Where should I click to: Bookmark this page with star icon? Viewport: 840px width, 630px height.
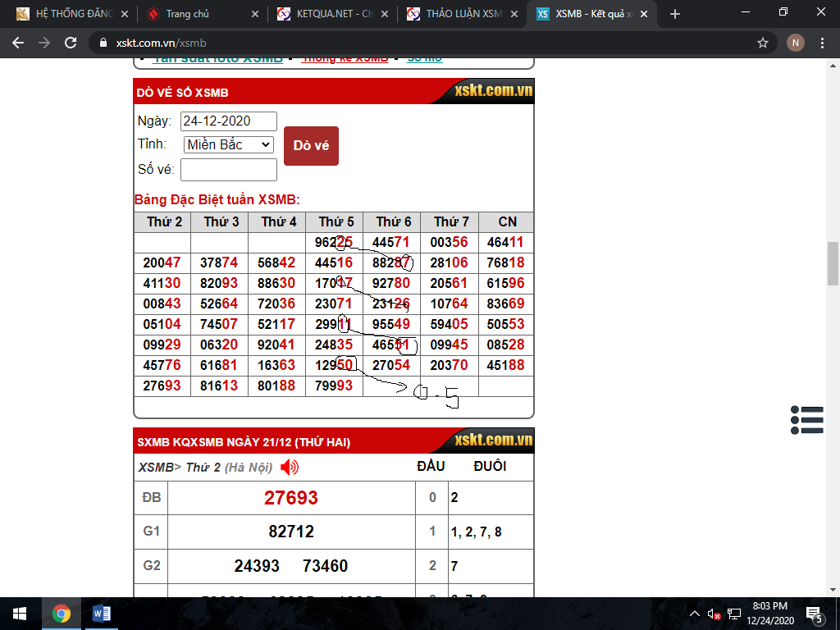[x=763, y=43]
